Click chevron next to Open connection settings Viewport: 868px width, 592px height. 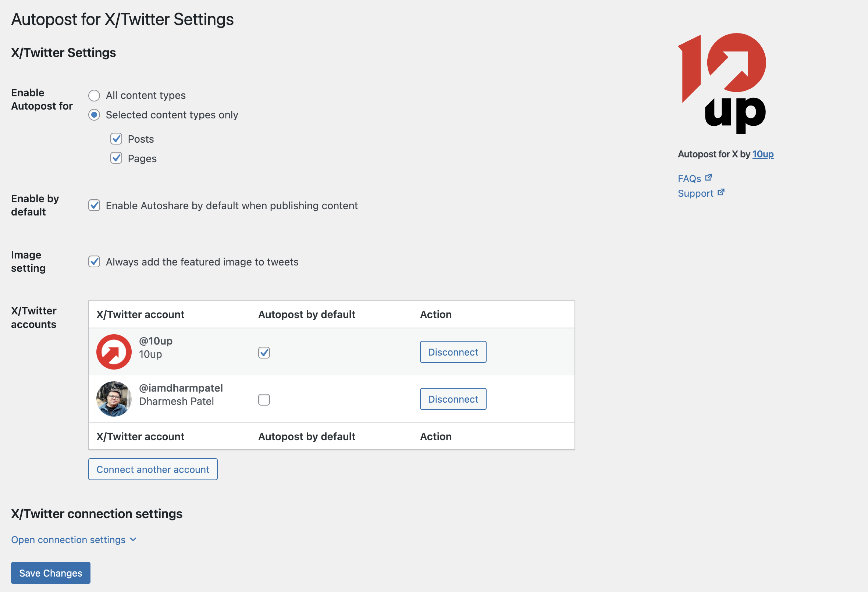click(x=133, y=540)
